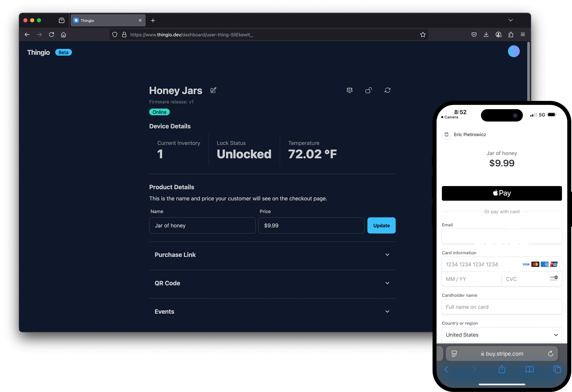
Task: Tap buy.stripe.com address bar on phone
Action: click(502, 353)
